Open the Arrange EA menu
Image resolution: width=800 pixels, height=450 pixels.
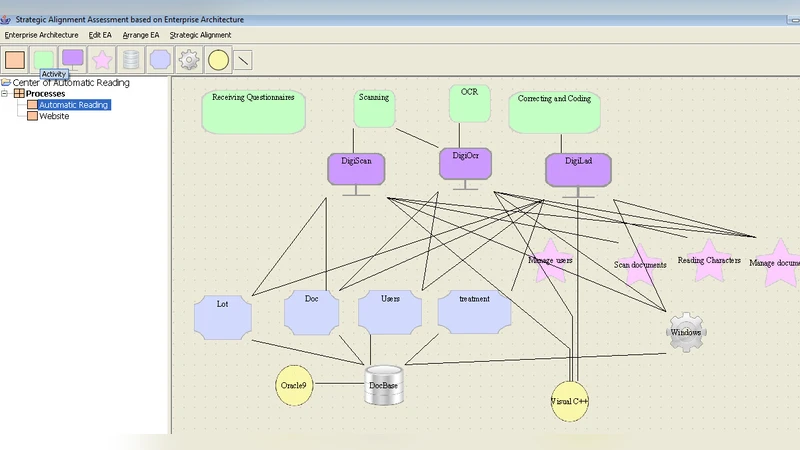click(x=141, y=35)
